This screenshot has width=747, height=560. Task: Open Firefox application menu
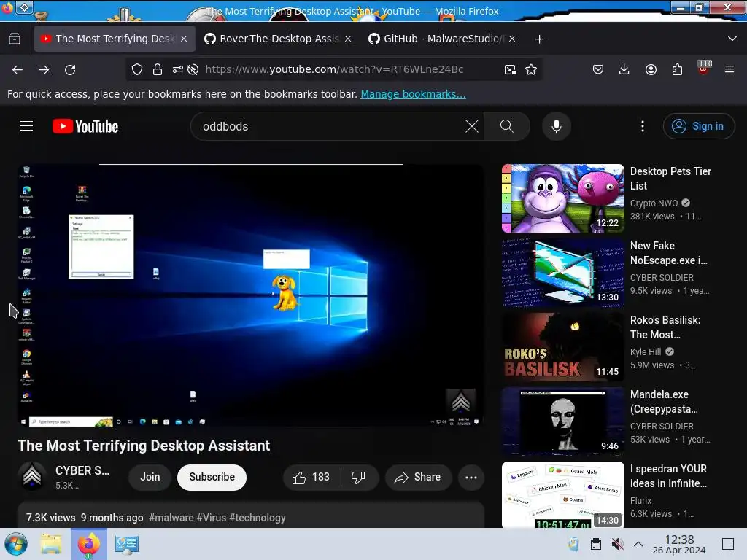(x=729, y=69)
